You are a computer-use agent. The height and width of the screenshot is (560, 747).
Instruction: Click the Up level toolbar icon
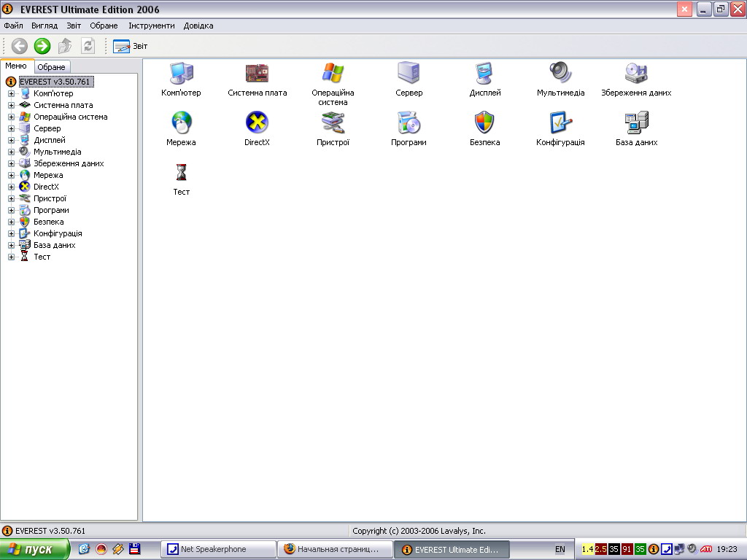[x=65, y=46]
